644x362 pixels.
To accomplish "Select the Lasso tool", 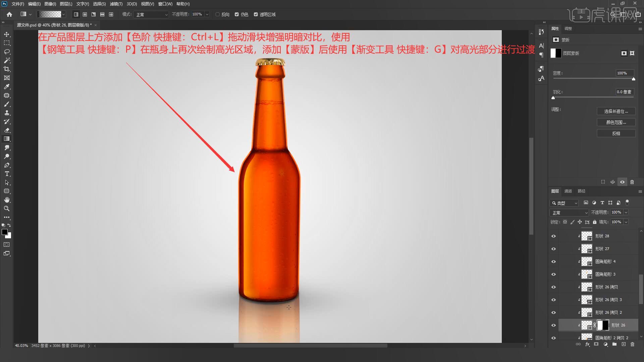I will [x=7, y=52].
